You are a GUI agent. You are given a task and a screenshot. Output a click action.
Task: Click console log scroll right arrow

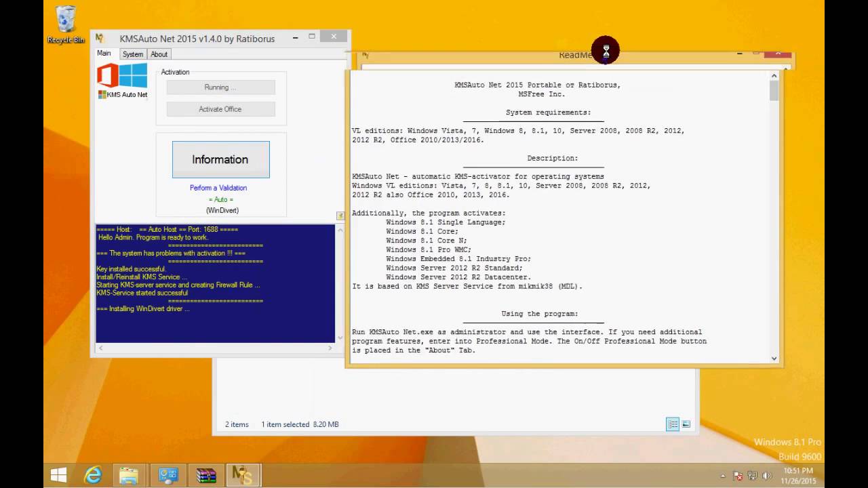coord(331,348)
